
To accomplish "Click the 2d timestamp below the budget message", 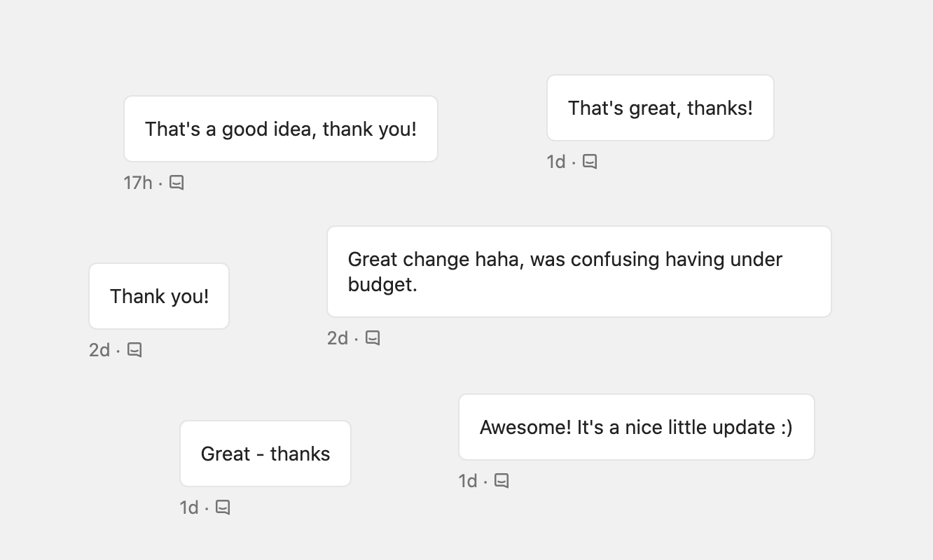I will [x=338, y=338].
